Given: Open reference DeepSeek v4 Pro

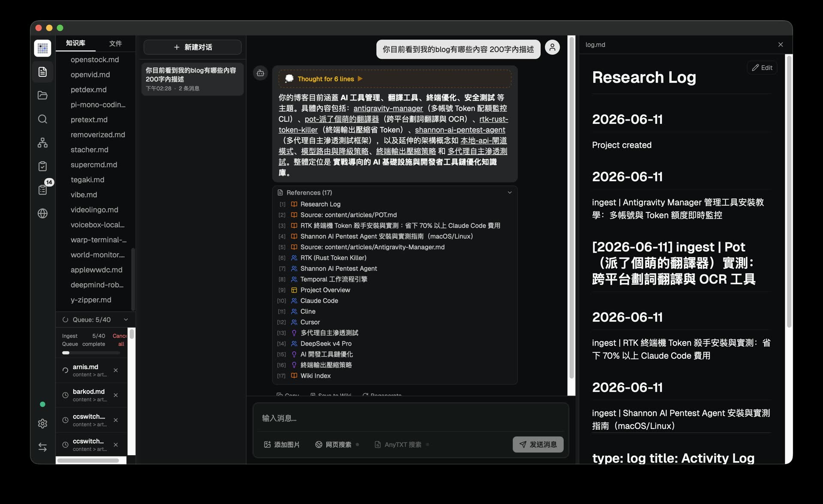Looking at the screenshot, I should point(326,343).
